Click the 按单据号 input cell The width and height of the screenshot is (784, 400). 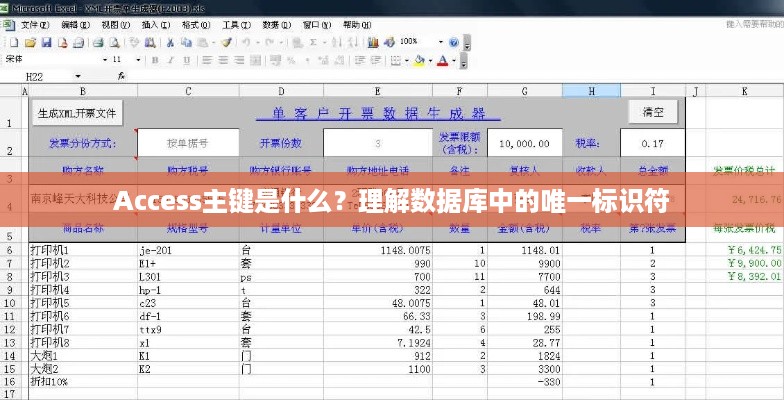pos(188,143)
